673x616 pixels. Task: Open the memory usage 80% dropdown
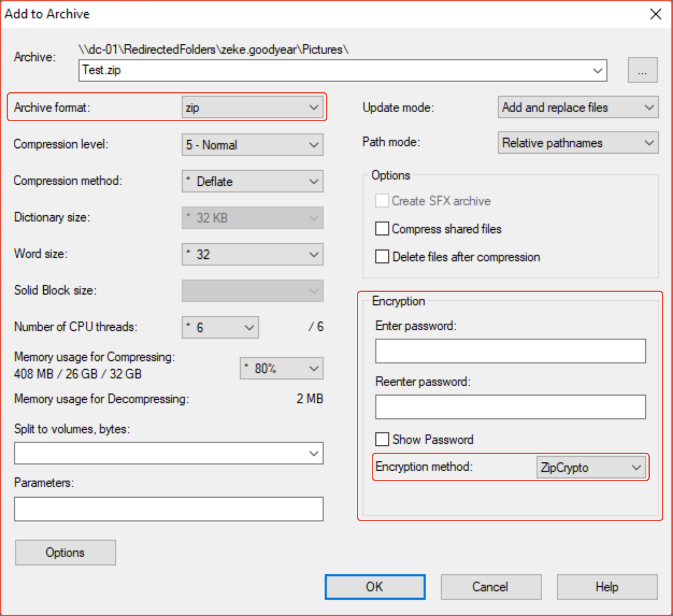(x=281, y=368)
